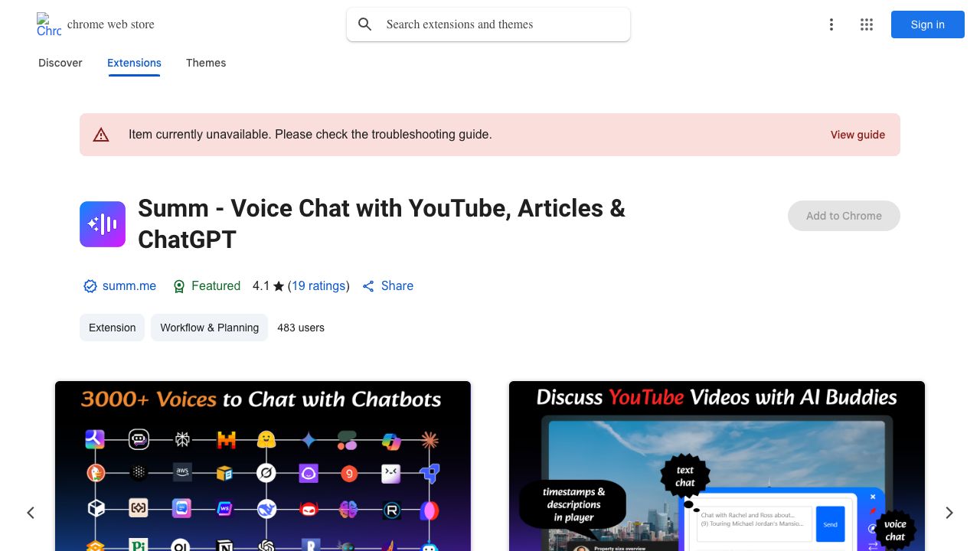
Task: Open the 3000+ Voices screenshot thumbnail
Action: click(x=263, y=467)
